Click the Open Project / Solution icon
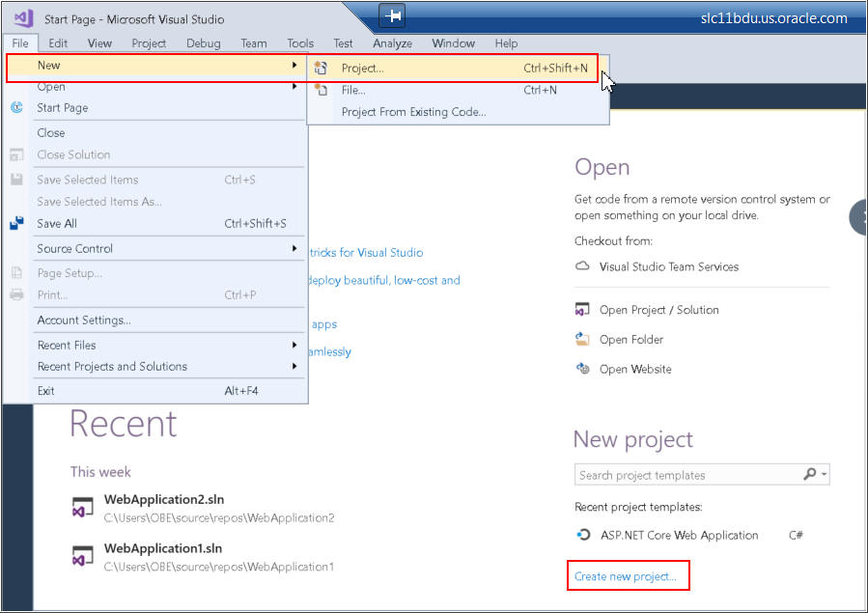This screenshot has height=613, width=868. click(x=582, y=309)
